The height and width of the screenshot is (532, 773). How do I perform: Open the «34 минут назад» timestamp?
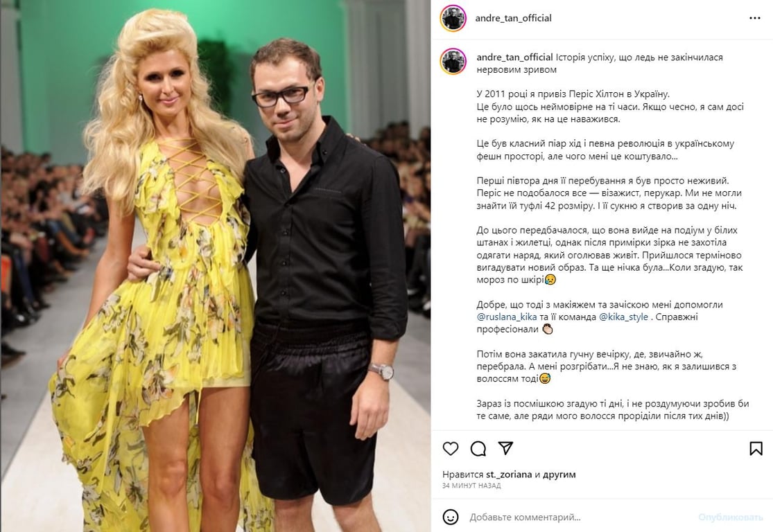click(x=471, y=486)
